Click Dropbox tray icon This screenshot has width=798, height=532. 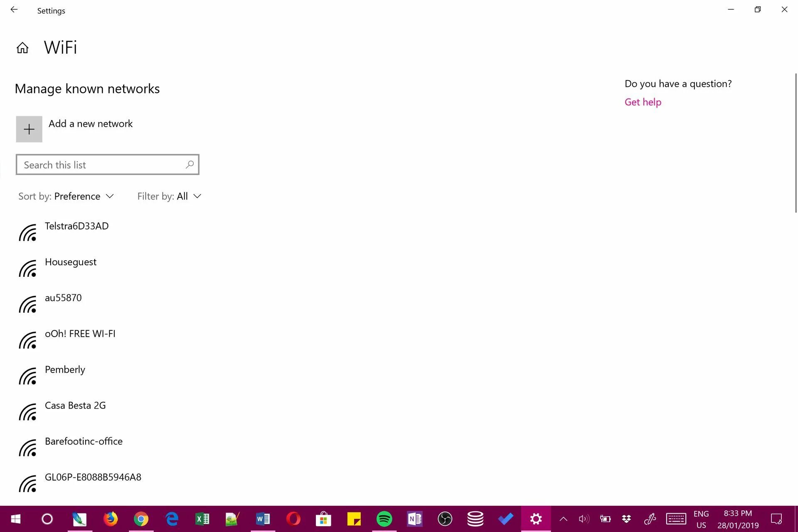pyautogui.click(x=626, y=519)
